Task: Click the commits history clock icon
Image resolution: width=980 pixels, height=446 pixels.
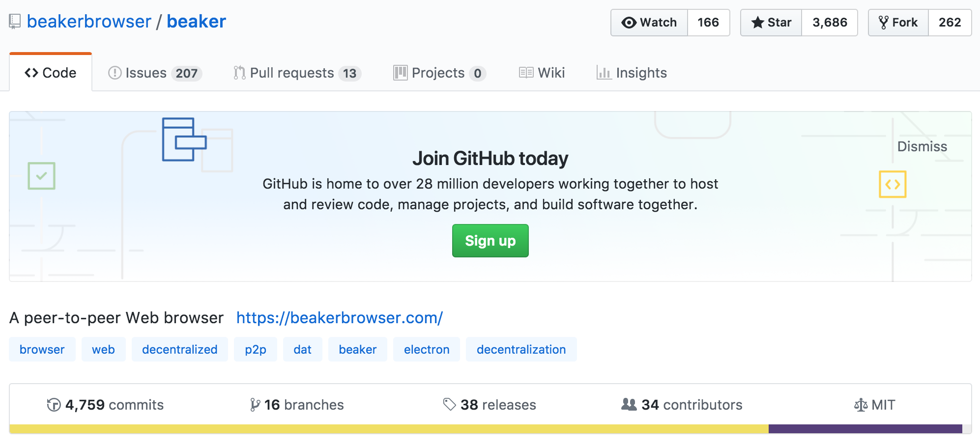Action: (54, 405)
